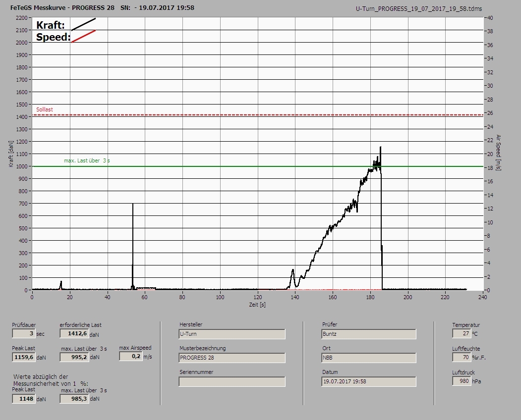521x420 pixels.
Task: Click the red Speed legend line sample
Action: coord(83,36)
